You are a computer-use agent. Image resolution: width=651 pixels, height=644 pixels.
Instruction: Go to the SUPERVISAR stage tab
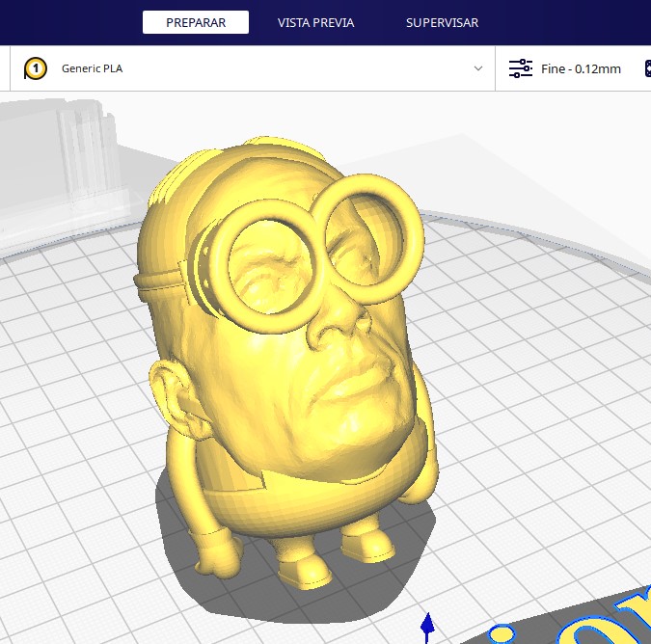tap(442, 22)
